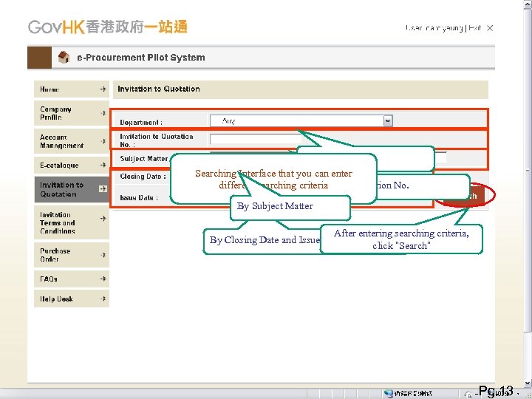Click arrow icon on Invitation to Quotation
This screenshot has height=399, width=532.
pos(103,188)
